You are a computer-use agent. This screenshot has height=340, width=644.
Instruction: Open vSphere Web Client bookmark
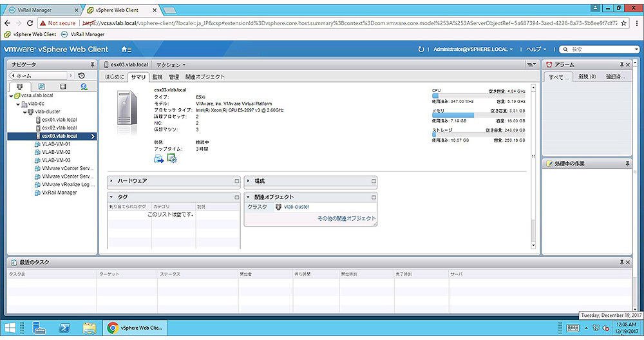pyautogui.click(x=30, y=35)
